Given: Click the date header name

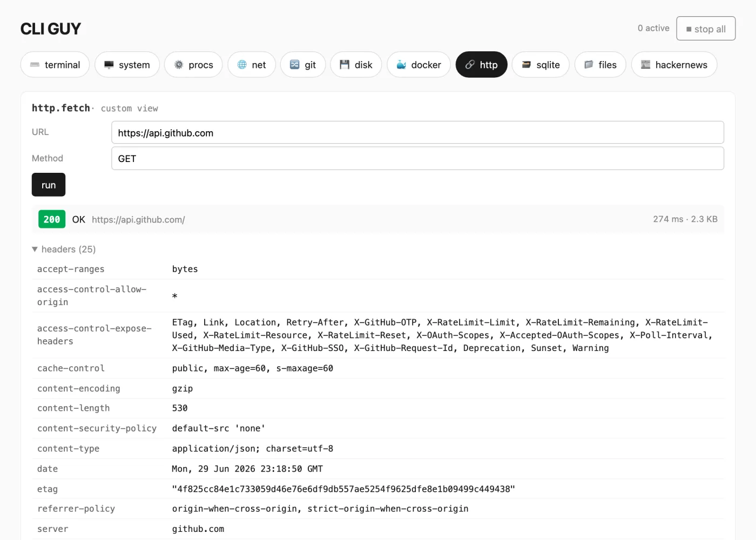Looking at the screenshot, I should click(48, 469).
